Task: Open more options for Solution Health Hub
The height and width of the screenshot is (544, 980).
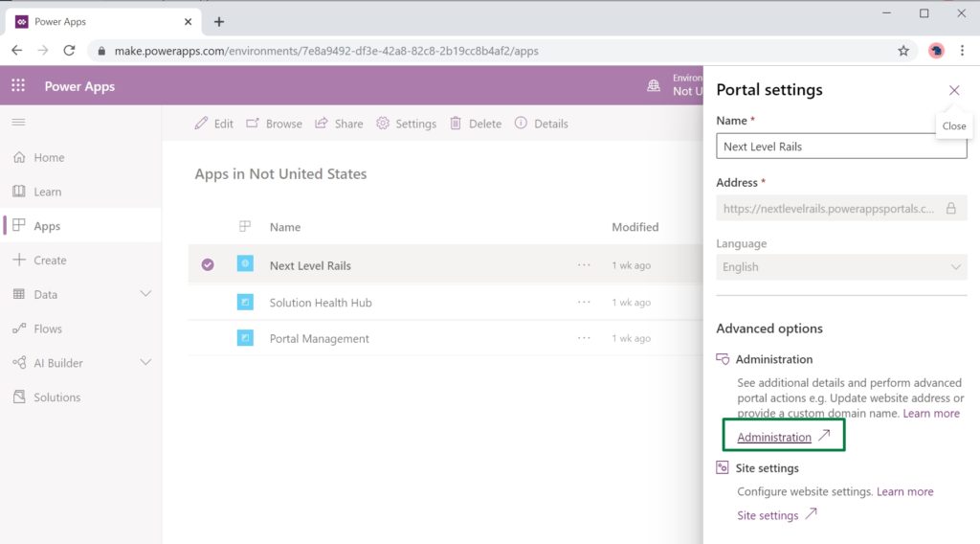Action: [x=584, y=302]
